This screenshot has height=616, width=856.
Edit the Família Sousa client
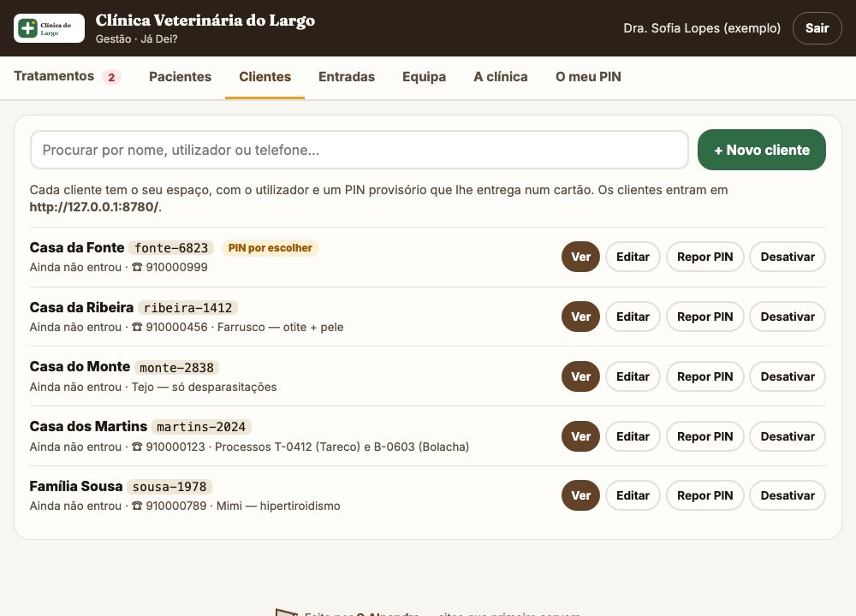[633, 495]
